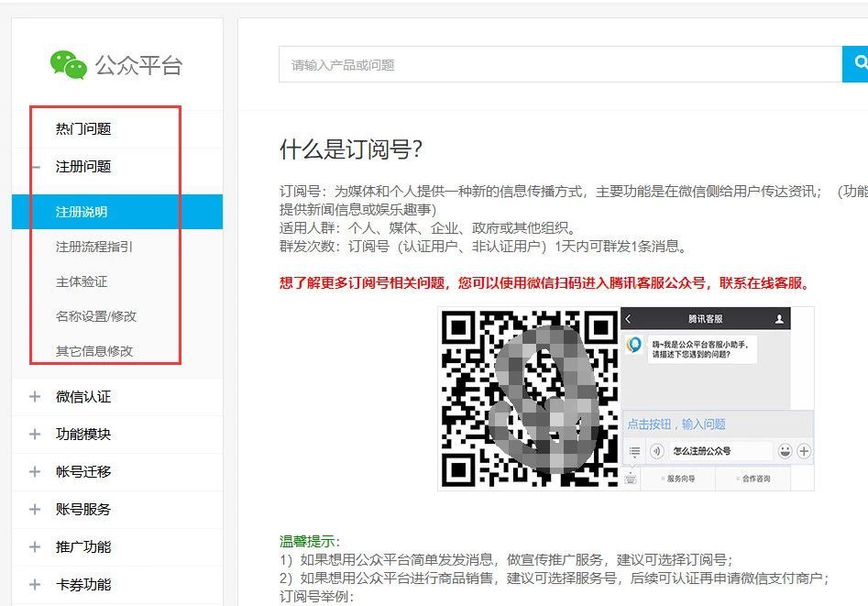Viewport: 868px width, 606px height.
Task: Click the 嗨~我是公众平台客服小助手 chat bubble
Action: [702, 349]
